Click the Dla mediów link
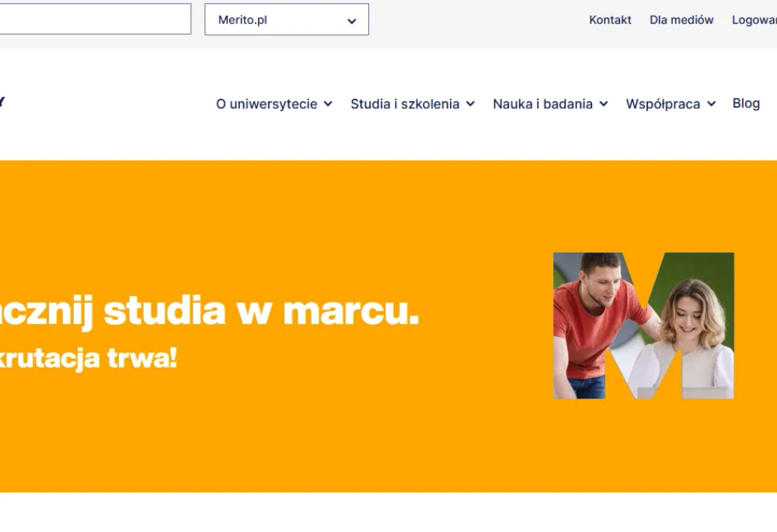The image size is (777, 532). click(681, 19)
